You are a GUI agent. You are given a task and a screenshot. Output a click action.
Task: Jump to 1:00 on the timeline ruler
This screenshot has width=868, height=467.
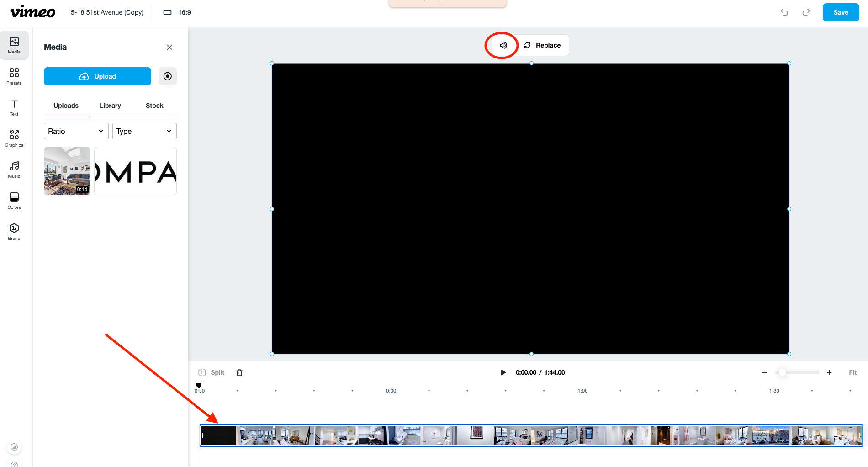pos(582,391)
